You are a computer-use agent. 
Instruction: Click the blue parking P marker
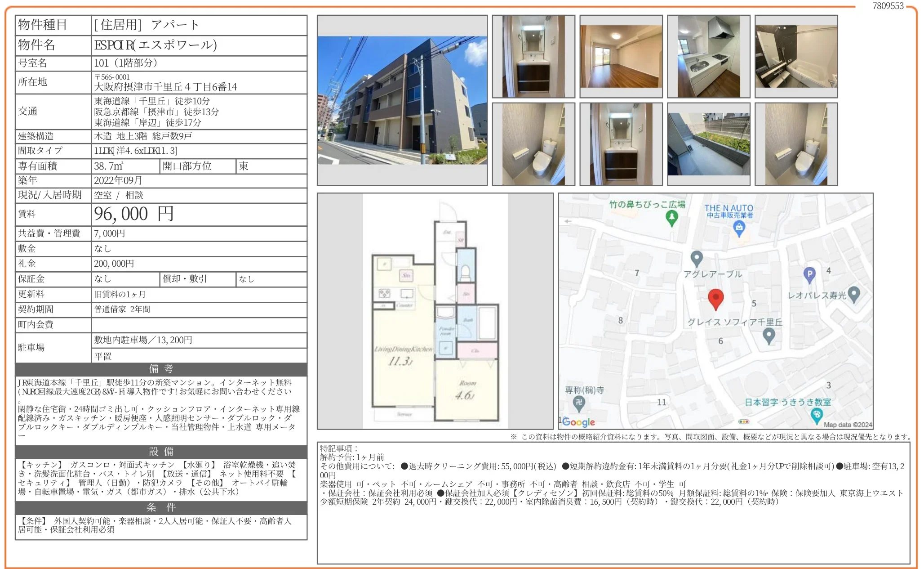[809, 274]
